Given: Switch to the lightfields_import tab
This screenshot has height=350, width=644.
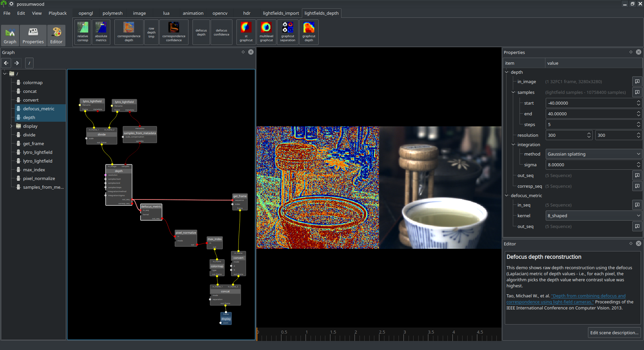Looking at the screenshot, I should point(281,13).
